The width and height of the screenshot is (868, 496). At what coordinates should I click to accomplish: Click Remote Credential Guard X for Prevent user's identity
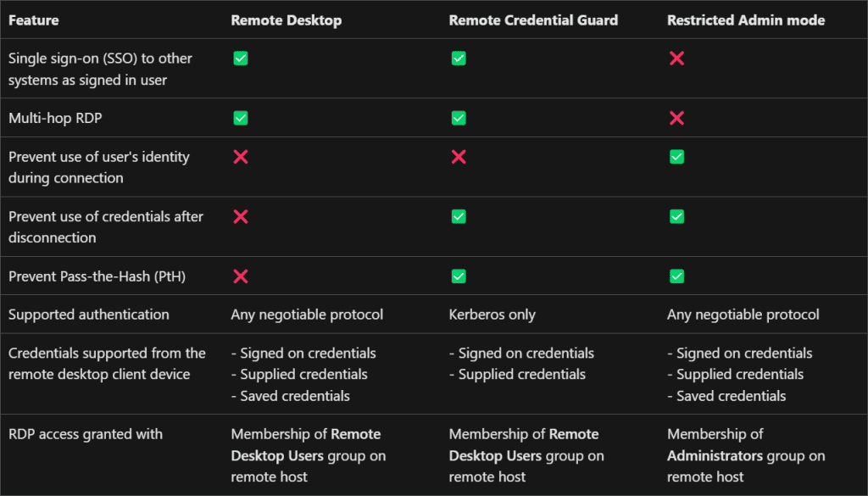point(459,157)
